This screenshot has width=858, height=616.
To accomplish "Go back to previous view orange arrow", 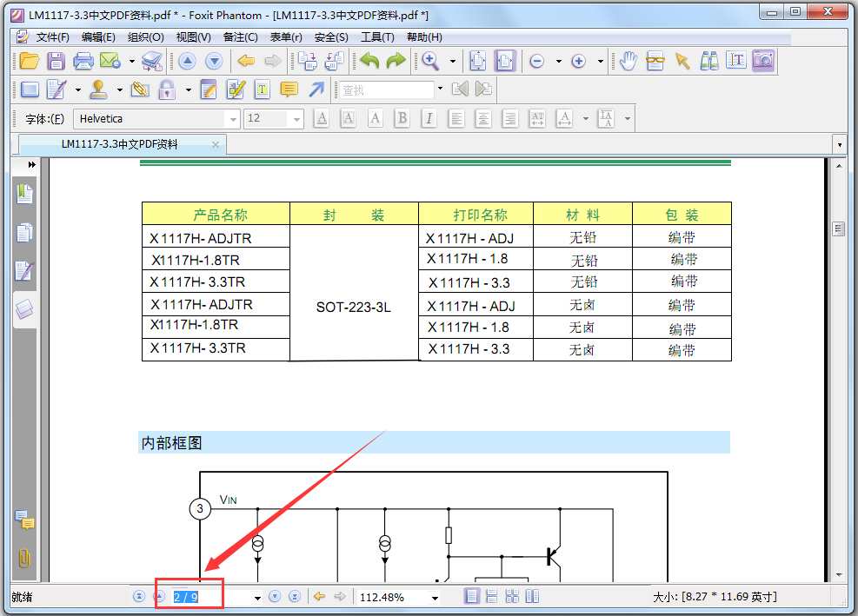I will [x=246, y=61].
